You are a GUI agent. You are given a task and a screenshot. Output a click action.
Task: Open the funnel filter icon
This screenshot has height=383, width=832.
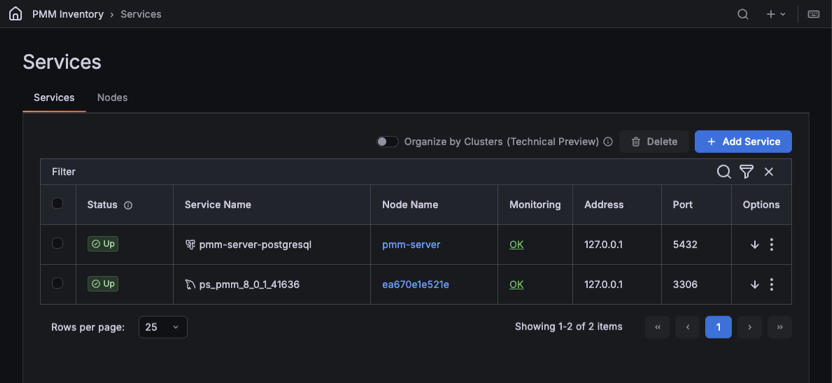tap(747, 171)
